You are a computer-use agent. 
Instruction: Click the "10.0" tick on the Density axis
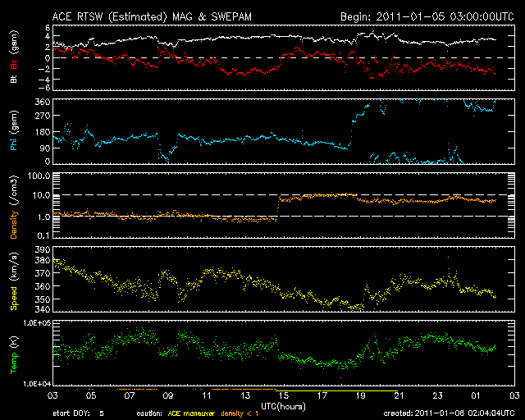coord(41,195)
